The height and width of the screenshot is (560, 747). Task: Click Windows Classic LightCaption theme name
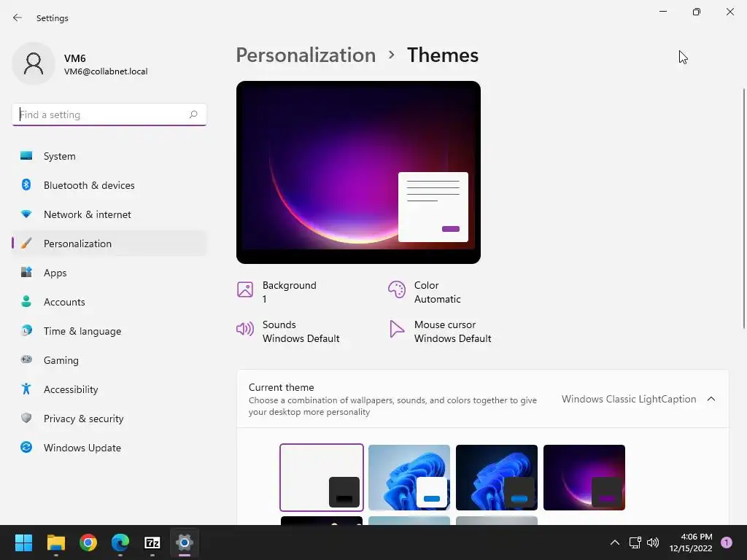point(629,399)
